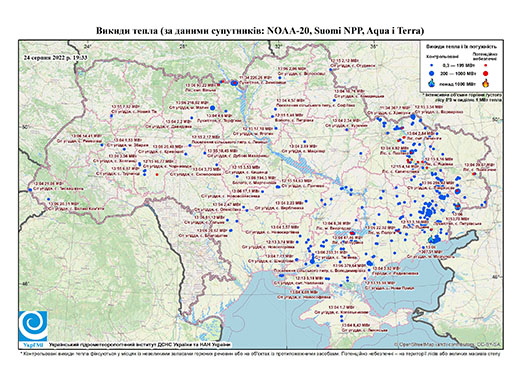Click the footnote text below the map

(x=261, y=353)
